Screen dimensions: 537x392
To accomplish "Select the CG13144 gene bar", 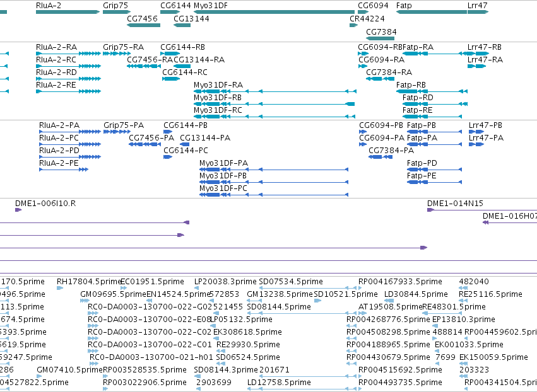I will 182,25.
